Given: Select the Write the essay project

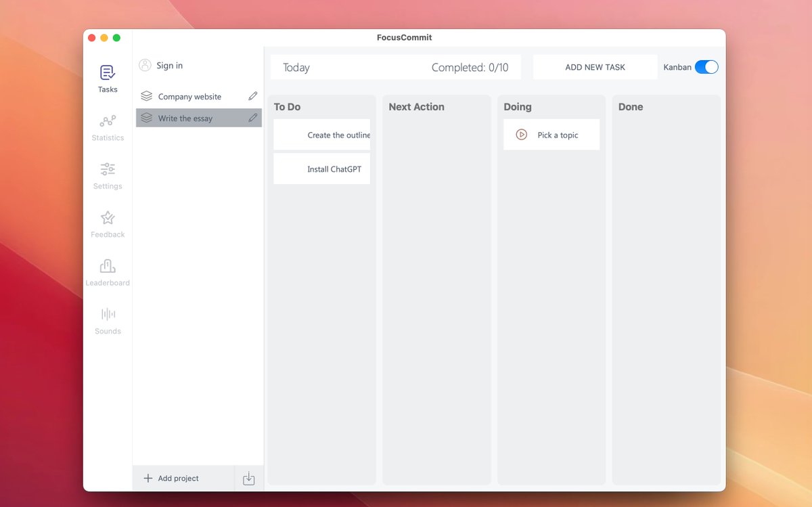Looking at the screenshot, I should [185, 118].
